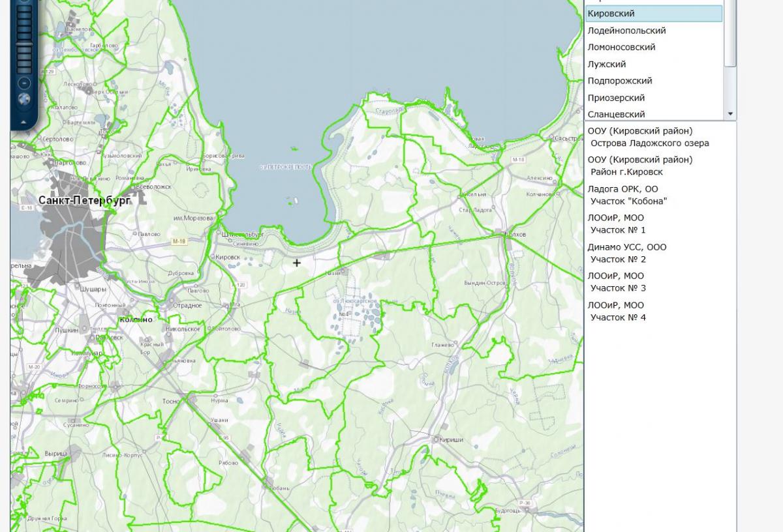Select Кировский in the district list
This screenshot has height=532, width=783.
click(654, 14)
